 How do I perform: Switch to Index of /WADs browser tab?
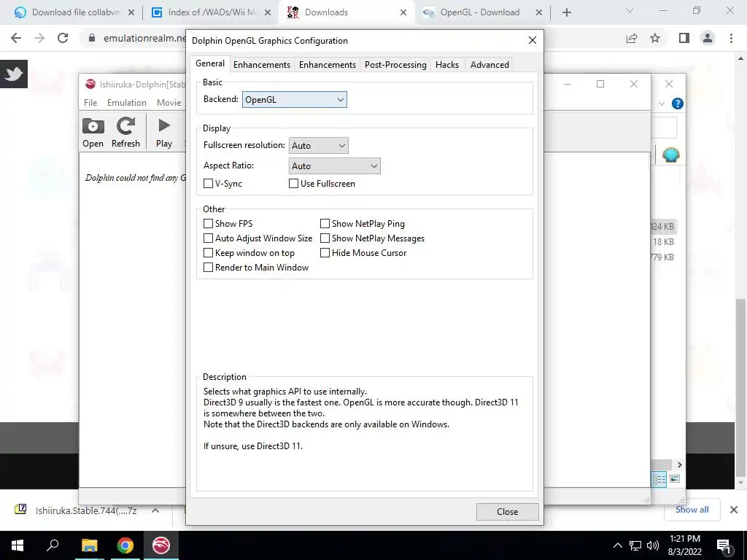pos(211,12)
